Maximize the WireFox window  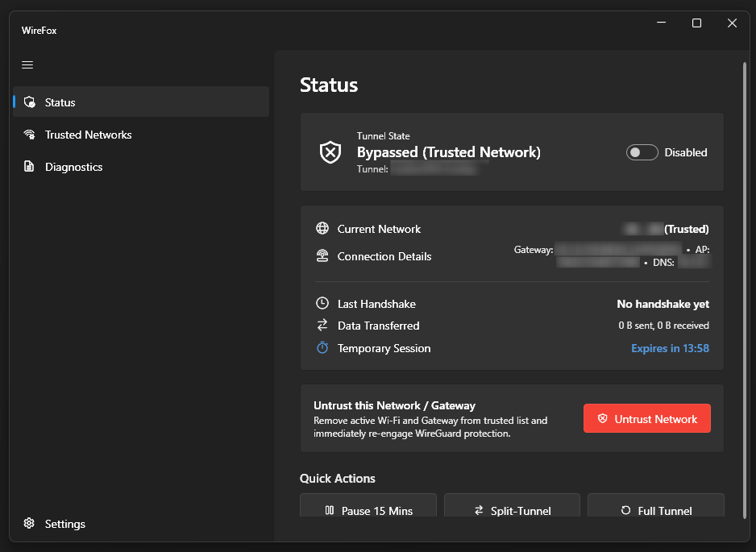696,23
